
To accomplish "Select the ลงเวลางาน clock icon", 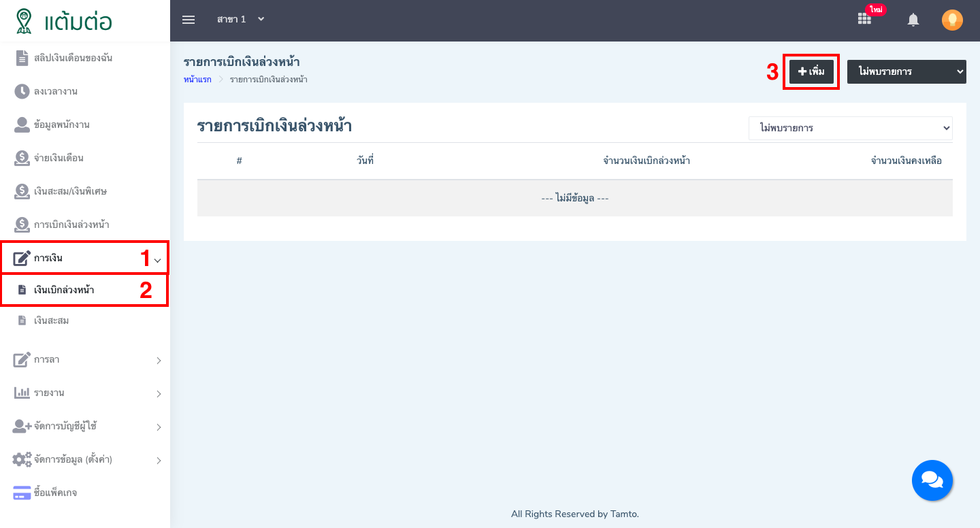I will [22, 91].
